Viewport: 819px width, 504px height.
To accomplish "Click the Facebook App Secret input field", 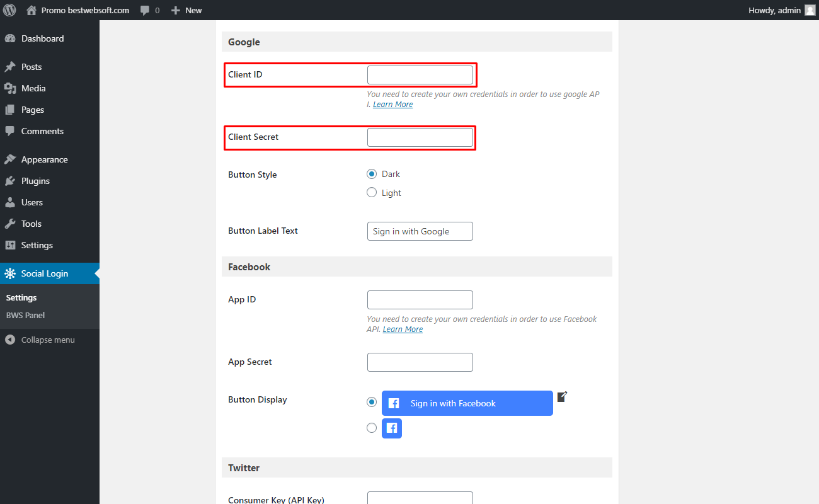I will pos(420,362).
